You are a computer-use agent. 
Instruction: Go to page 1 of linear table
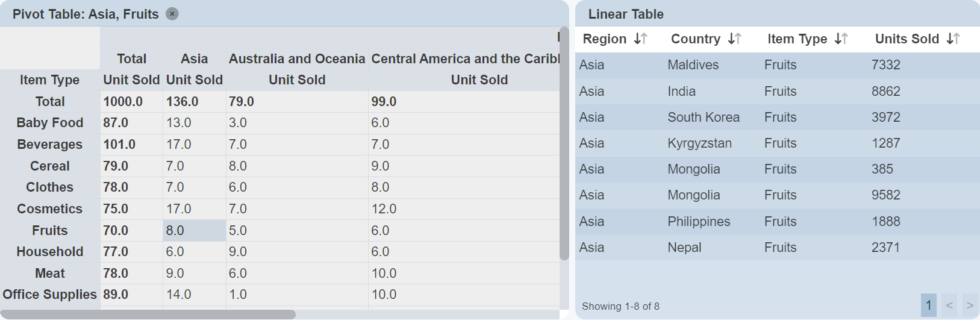(x=928, y=306)
